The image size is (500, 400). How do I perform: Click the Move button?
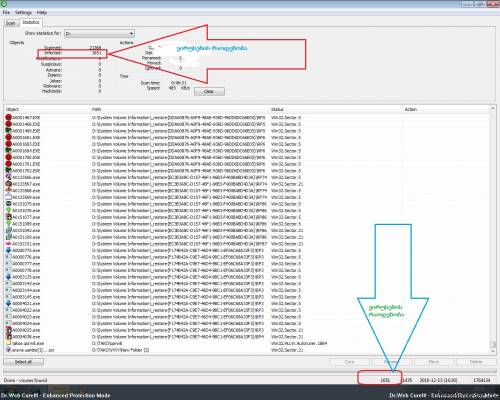(x=434, y=362)
